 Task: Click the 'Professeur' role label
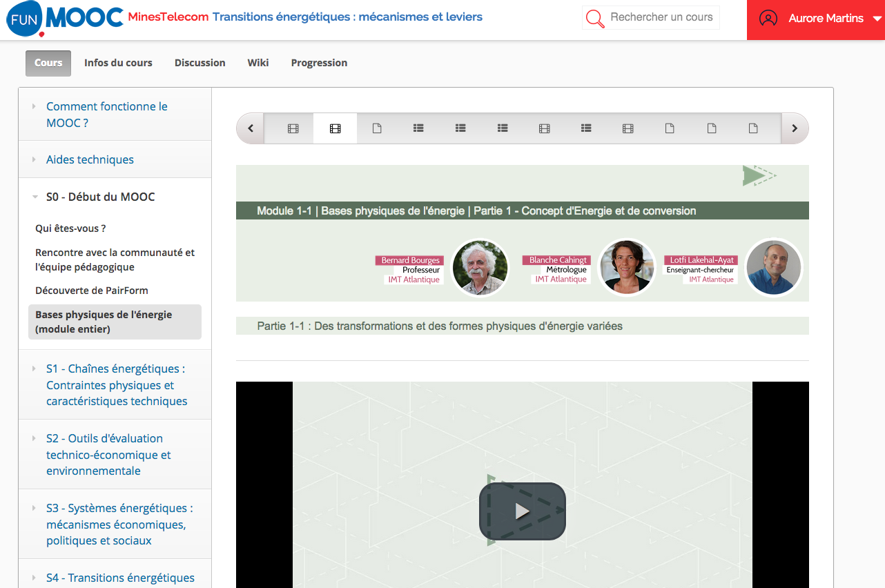[x=421, y=270]
